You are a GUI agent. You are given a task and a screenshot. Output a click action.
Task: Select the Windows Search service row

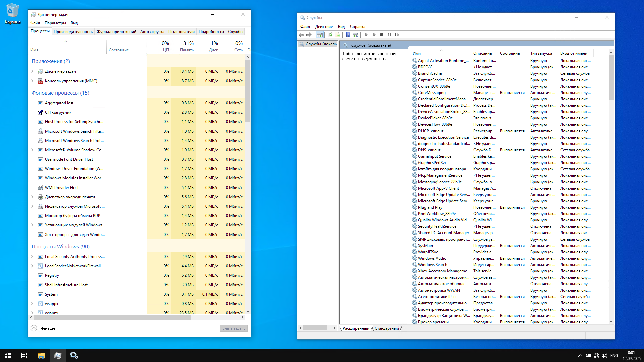point(510,265)
